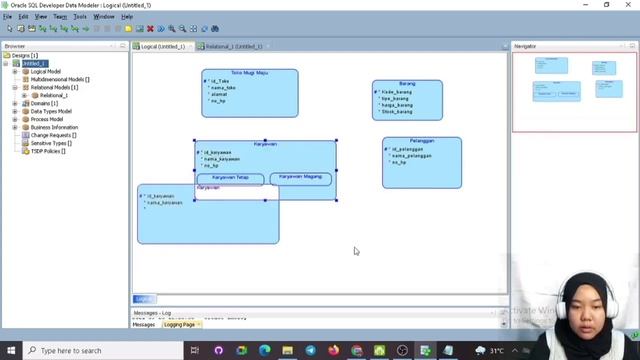Expand the Business Information node
Screen dimensions: 640x360
tap(15, 127)
